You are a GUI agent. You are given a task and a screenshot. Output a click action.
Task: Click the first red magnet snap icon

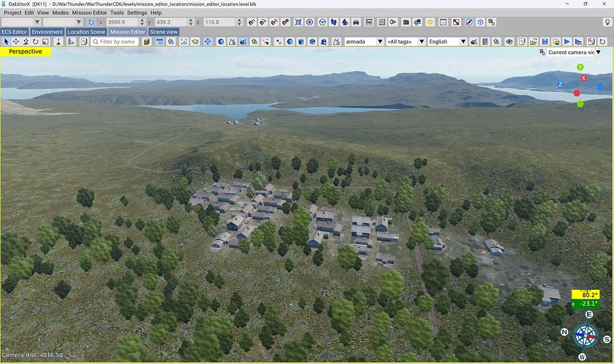[x=251, y=22]
